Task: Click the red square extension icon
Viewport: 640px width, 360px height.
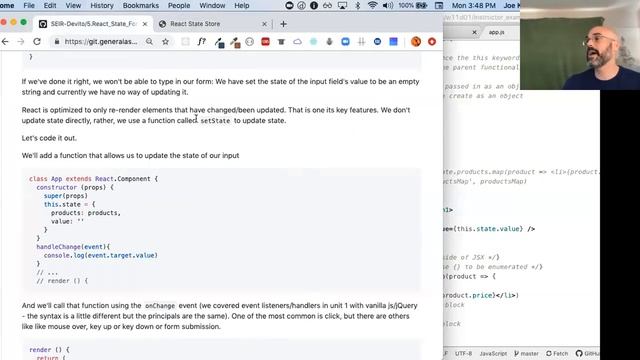Action: [x=265, y=42]
